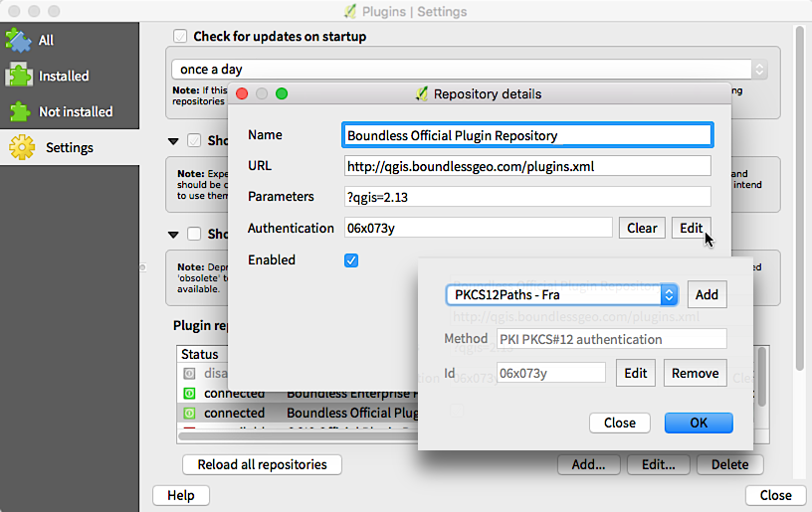Add a new authentication configuration
812x512 pixels.
point(707,295)
